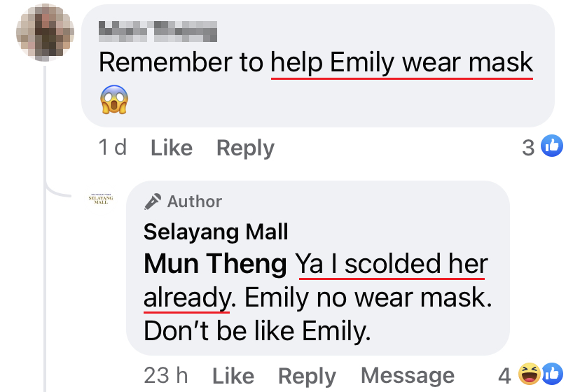Click the 1 d timestamp on first comment
This screenshot has width=580, height=392.
(113, 147)
